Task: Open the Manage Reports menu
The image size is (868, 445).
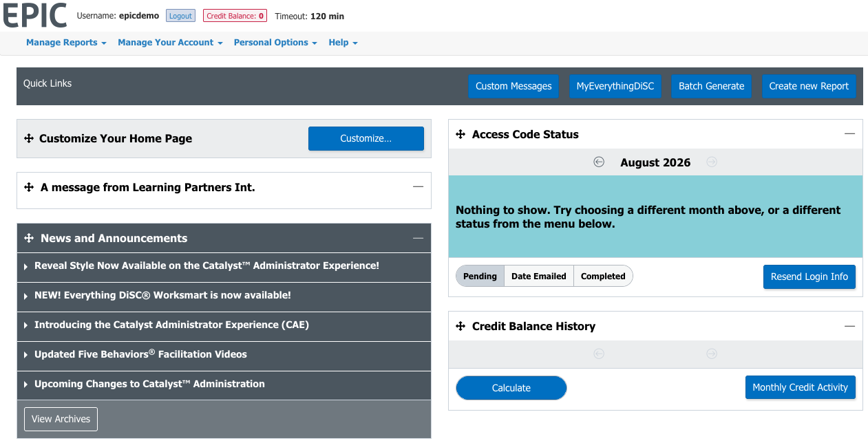Action: (66, 43)
